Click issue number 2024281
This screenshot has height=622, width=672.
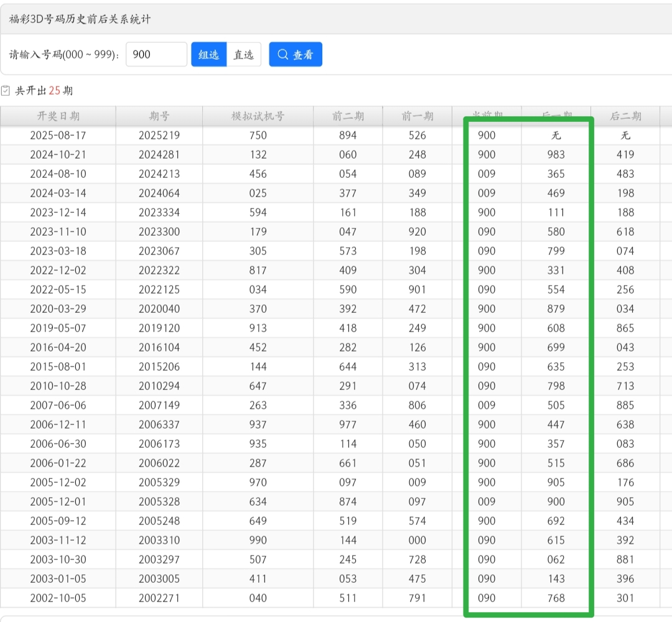[x=159, y=155]
